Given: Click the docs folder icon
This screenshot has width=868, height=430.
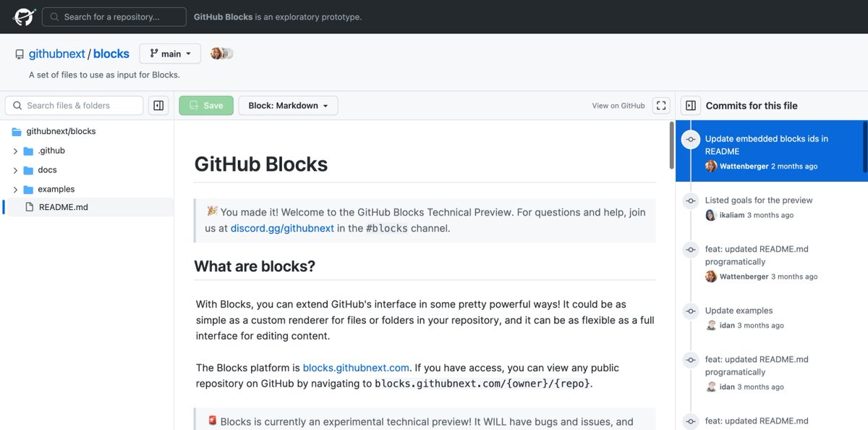Looking at the screenshot, I should [x=28, y=170].
